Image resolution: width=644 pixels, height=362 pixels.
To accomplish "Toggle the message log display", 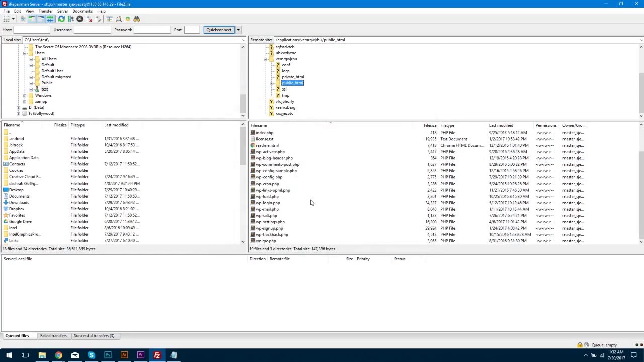I will tap(23, 19).
